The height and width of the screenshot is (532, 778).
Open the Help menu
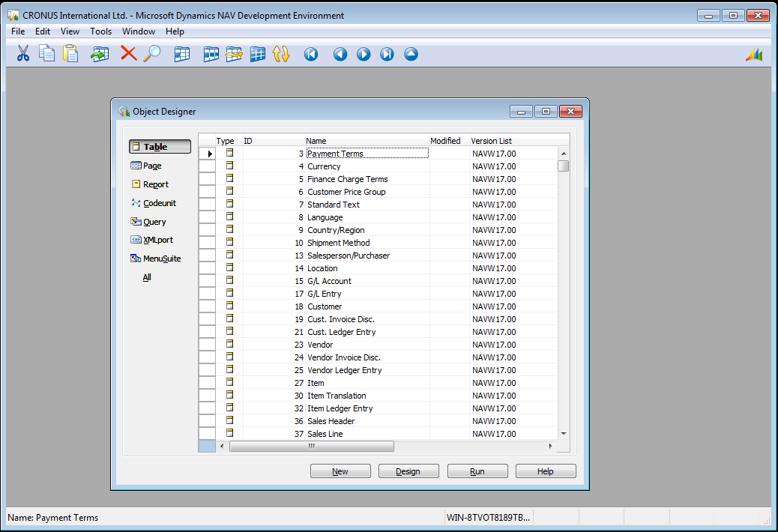[175, 31]
